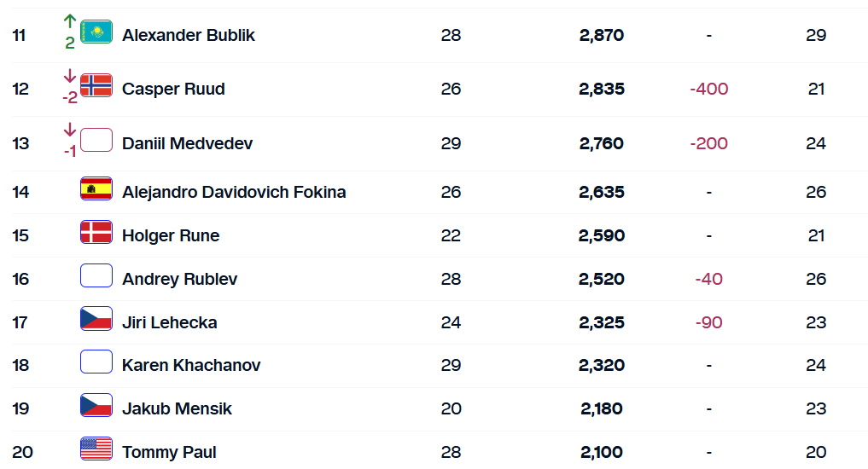Click the Denmark flag next to Holger Rune
The height and width of the screenshot is (469, 868).
pos(96,232)
